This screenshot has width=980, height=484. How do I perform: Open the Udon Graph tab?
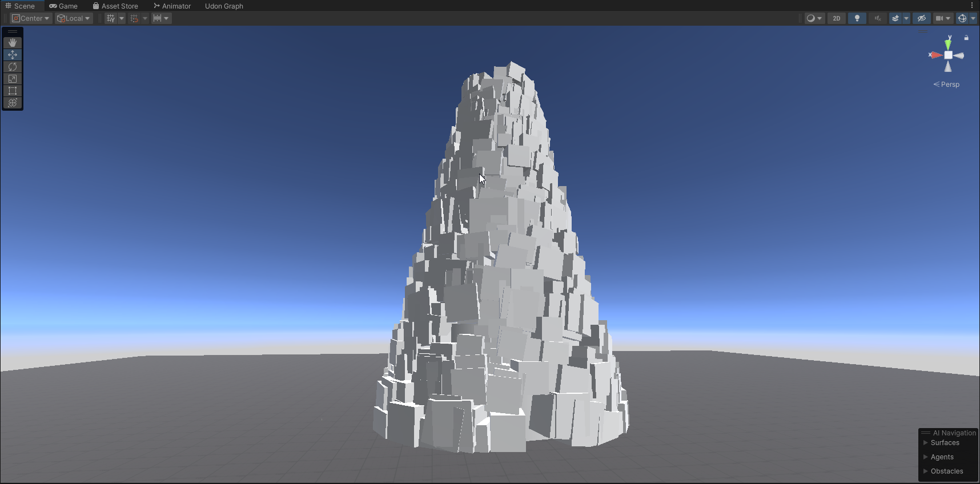pyautogui.click(x=224, y=6)
